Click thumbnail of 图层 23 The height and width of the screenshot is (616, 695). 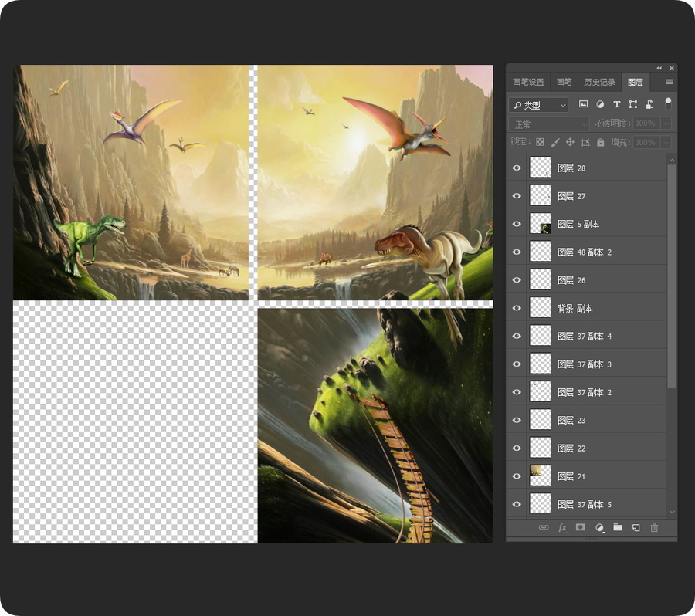coord(541,420)
